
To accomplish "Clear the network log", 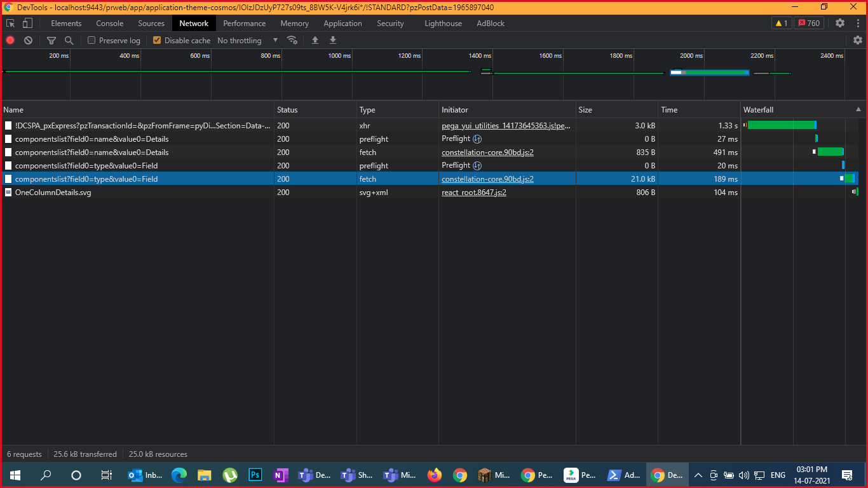I will (28, 40).
